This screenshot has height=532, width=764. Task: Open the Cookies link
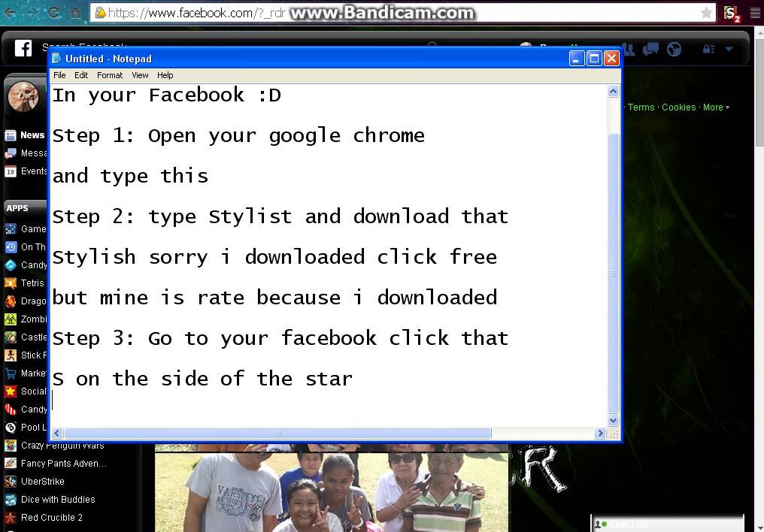point(678,107)
